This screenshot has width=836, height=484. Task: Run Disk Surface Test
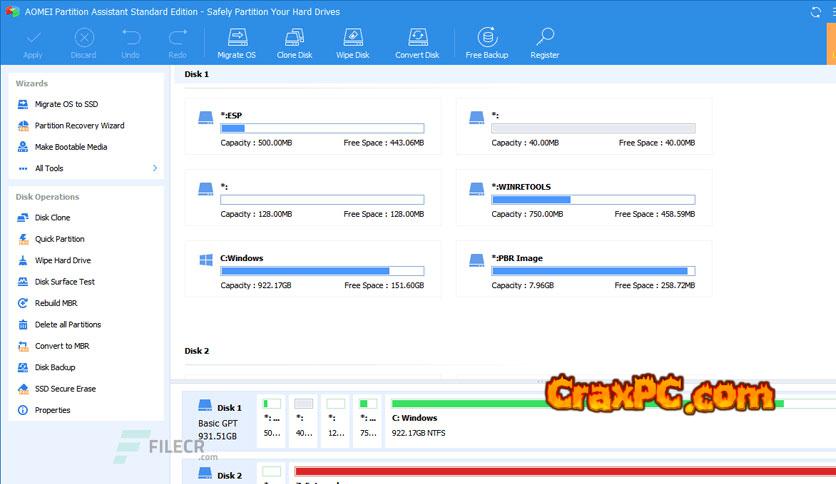tap(64, 282)
